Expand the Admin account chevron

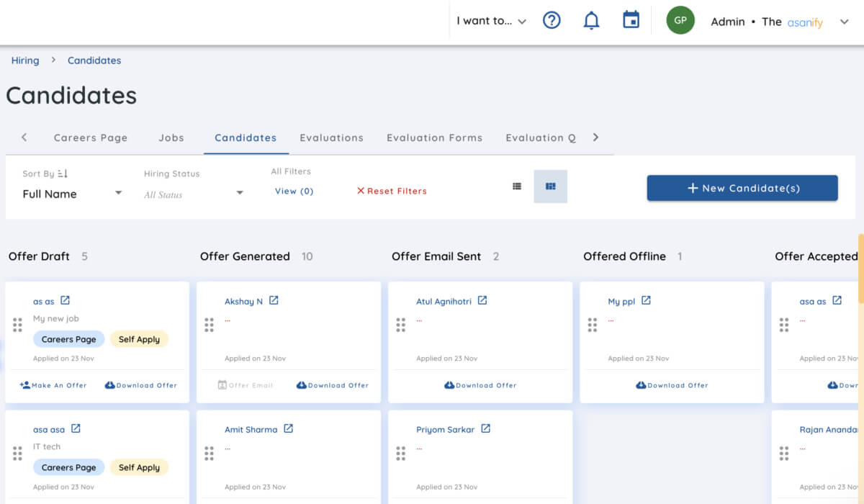pos(845,22)
